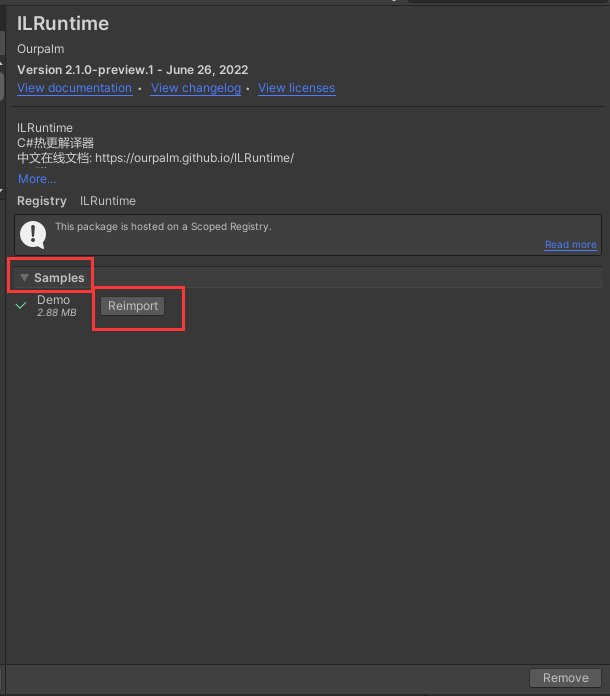The image size is (610, 696).
Task: Select the scoped registry notice text
Action: pyautogui.click(x=163, y=226)
